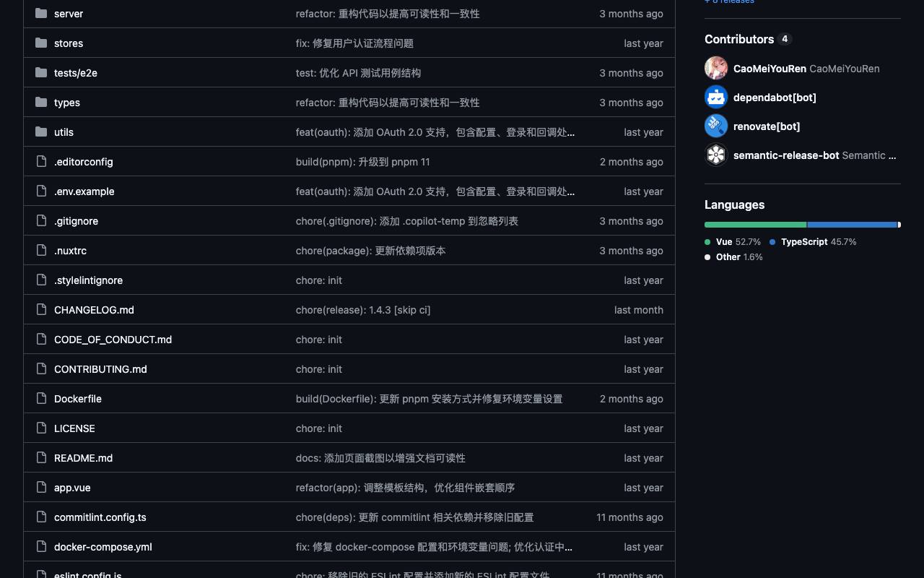924x578 pixels.
Task: Click the folder icon beside server
Action: tap(41, 14)
